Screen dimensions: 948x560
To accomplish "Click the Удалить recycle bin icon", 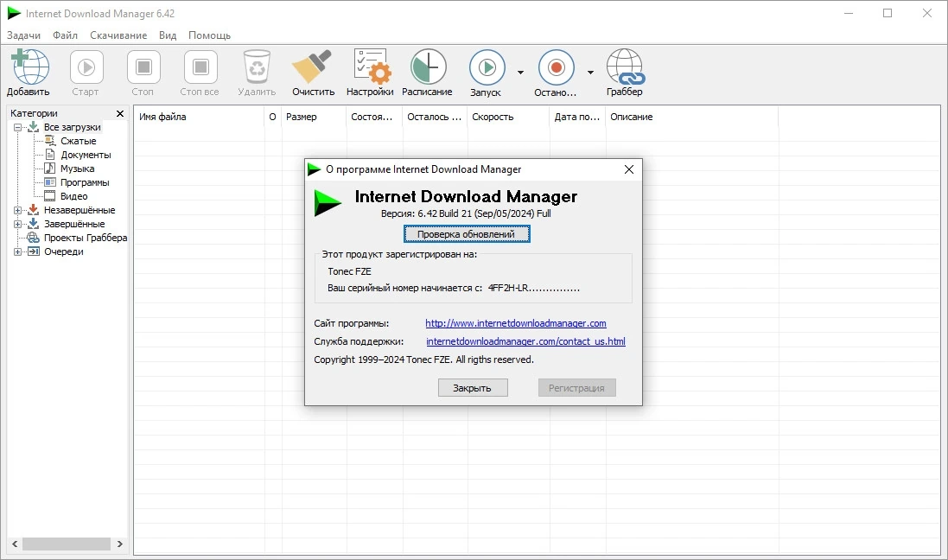I will (x=257, y=67).
